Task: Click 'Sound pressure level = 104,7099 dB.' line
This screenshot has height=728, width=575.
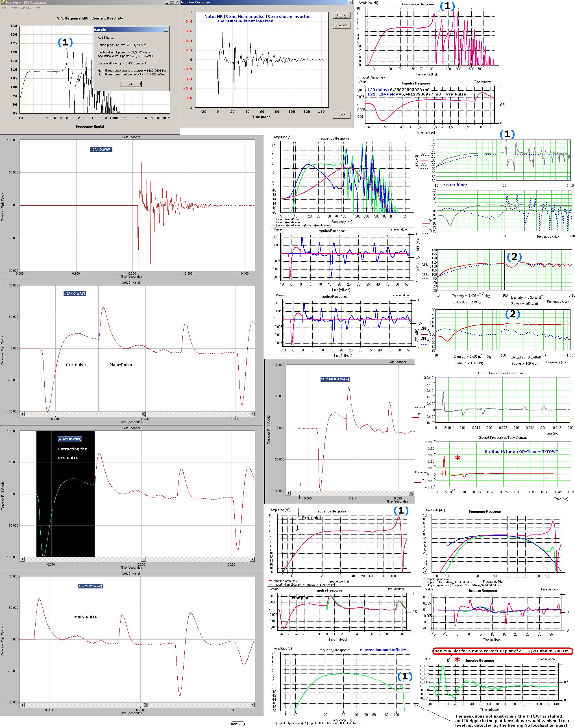Action: coord(123,45)
